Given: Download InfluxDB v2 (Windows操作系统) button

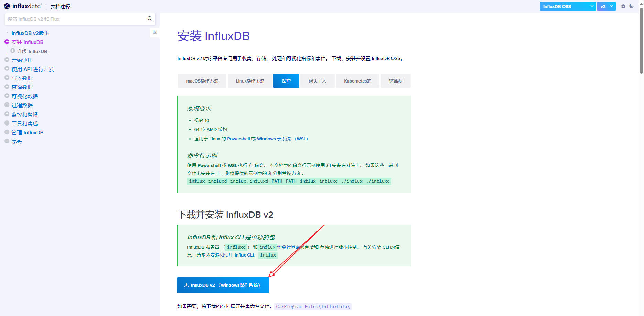Looking at the screenshot, I should [223, 285].
